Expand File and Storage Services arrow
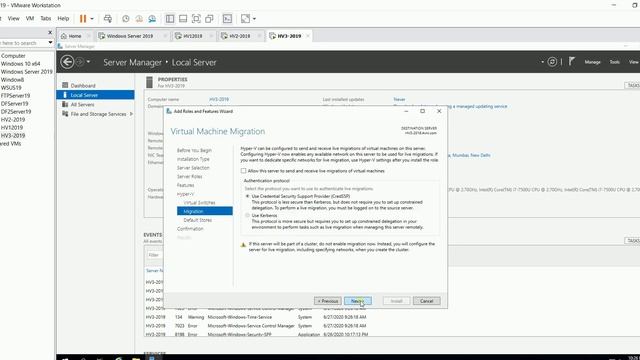The height and width of the screenshot is (360, 640). 131,114
